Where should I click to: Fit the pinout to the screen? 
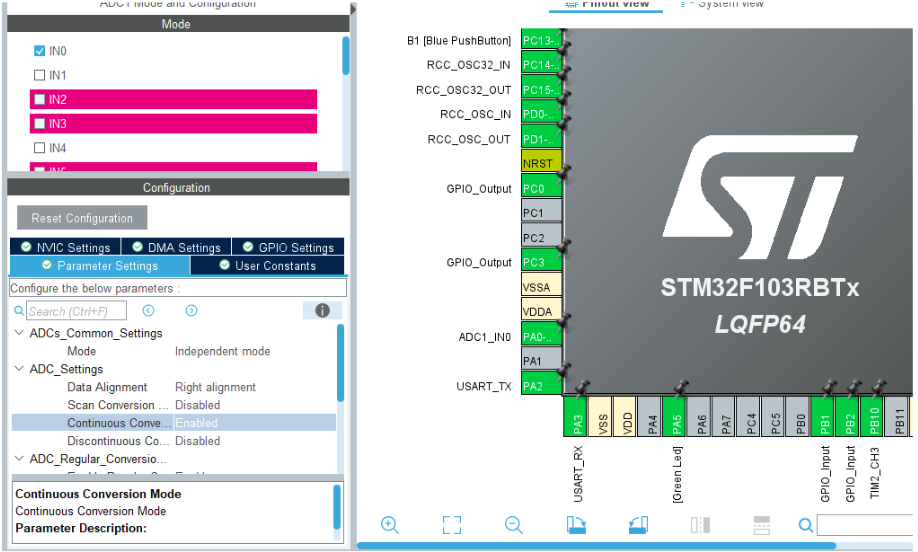coord(451,524)
